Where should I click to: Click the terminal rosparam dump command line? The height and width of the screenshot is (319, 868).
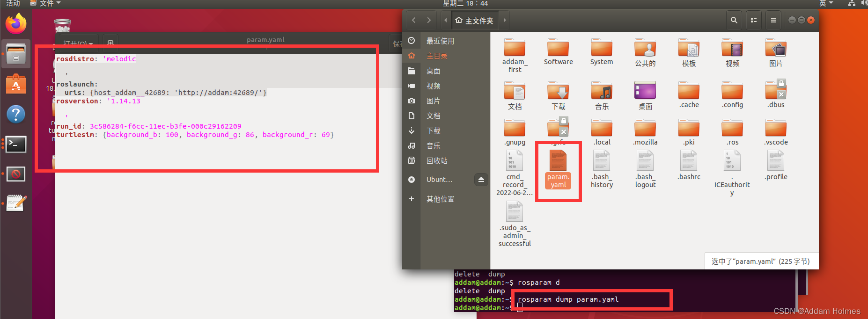tap(568, 299)
